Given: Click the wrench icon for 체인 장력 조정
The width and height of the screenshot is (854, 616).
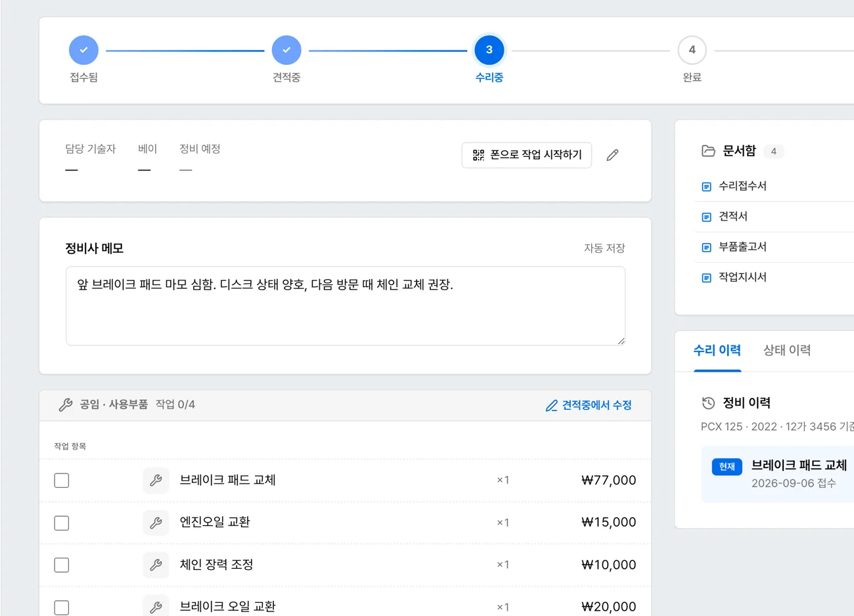Looking at the screenshot, I should (156, 565).
